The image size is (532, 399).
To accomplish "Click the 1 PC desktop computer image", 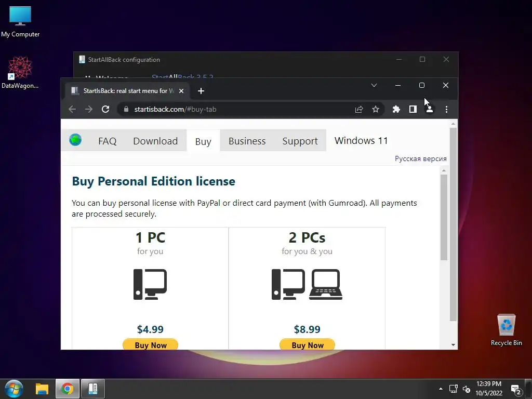I will click(x=150, y=284).
